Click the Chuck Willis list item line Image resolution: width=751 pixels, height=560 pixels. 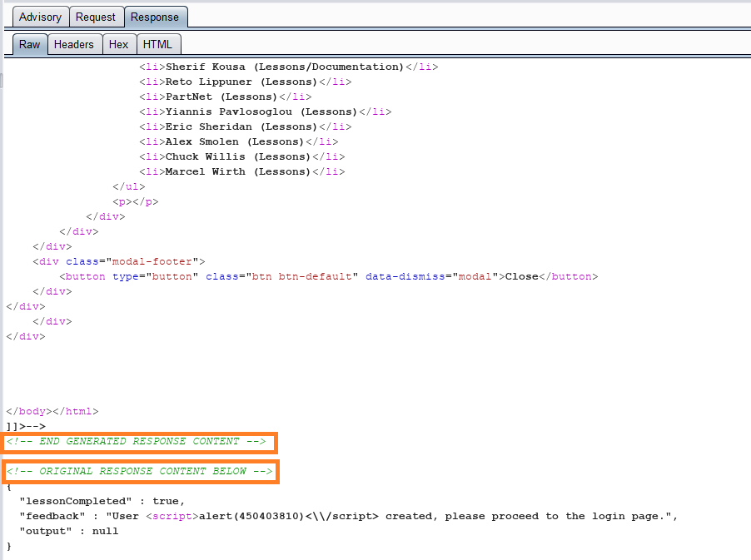[x=242, y=157]
